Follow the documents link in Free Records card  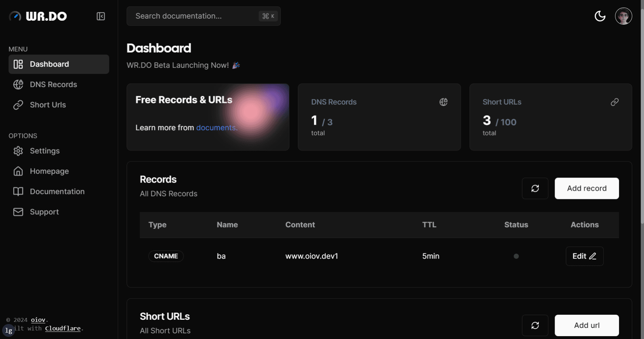pos(216,128)
